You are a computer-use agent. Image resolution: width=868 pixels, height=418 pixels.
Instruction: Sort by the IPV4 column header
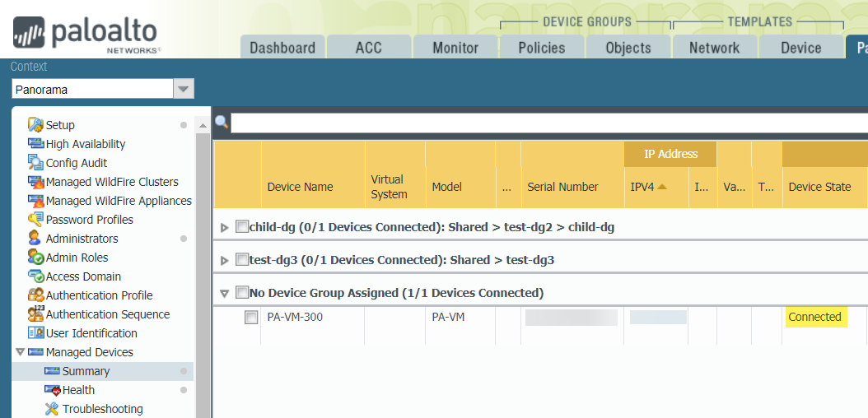tap(656, 187)
